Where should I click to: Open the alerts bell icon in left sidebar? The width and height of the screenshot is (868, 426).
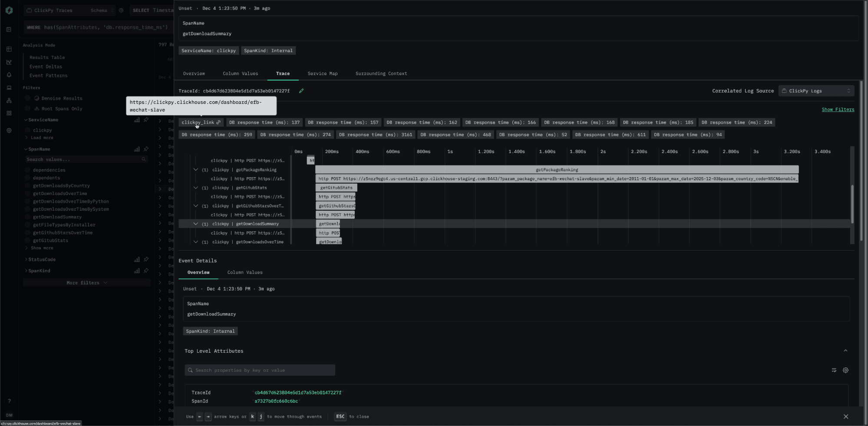tap(9, 75)
